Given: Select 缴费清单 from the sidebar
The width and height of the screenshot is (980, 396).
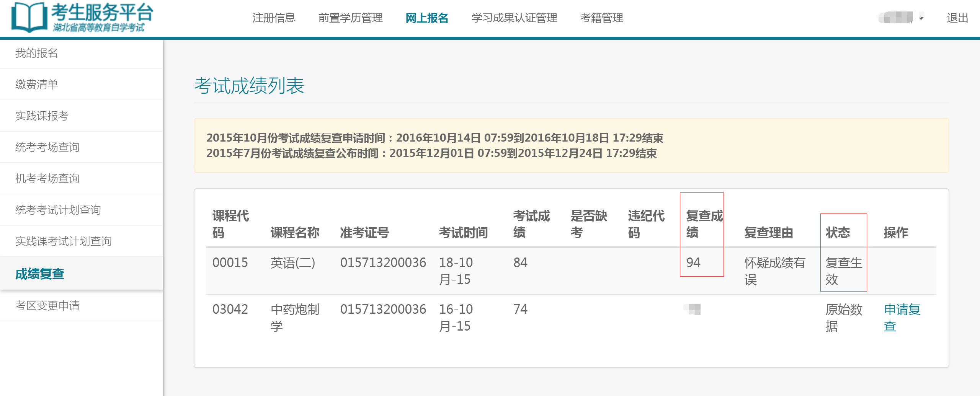Looking at the screenshot, I should click(37, 84).
